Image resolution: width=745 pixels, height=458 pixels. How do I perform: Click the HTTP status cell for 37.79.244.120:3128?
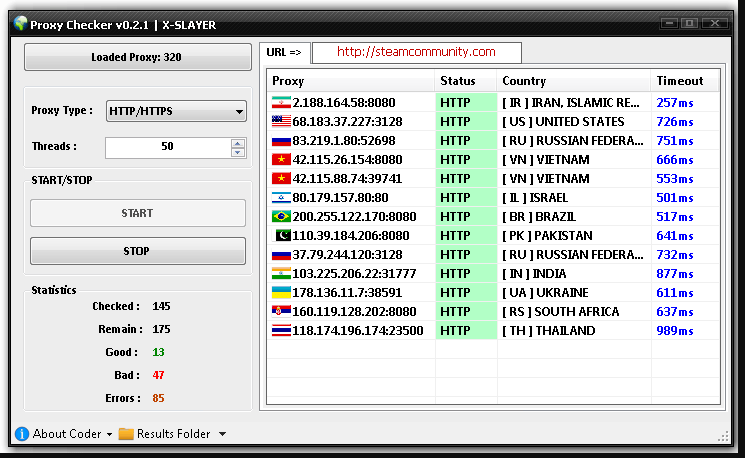coord(466,255)
